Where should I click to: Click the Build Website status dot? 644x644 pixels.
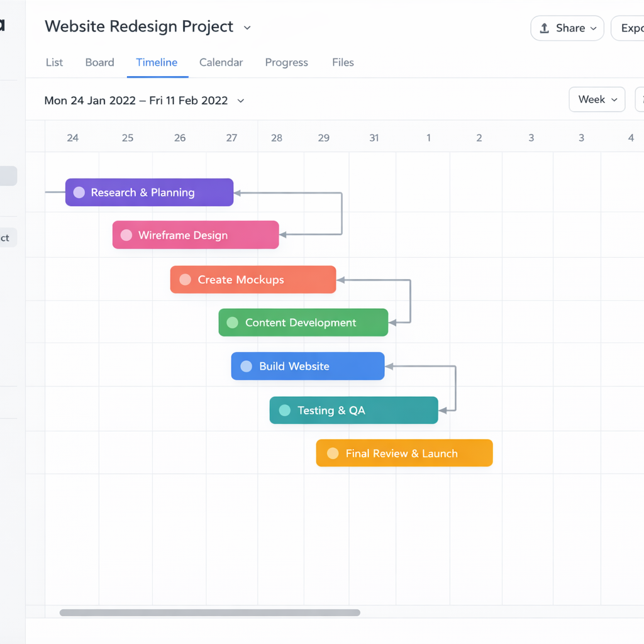tap(247, 366)
